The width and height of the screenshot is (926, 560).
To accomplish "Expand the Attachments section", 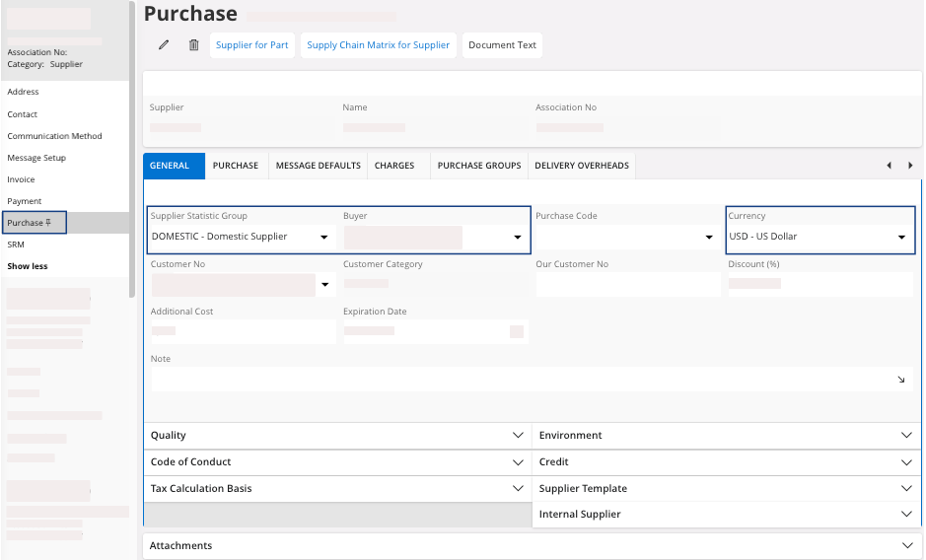I will (x=906, y=545).
